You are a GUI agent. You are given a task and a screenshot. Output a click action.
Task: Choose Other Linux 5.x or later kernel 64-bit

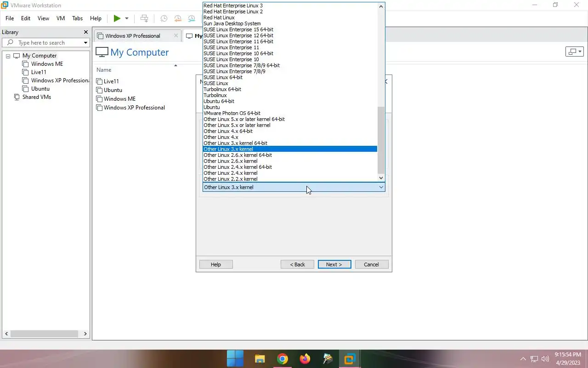tap(290, 119)
